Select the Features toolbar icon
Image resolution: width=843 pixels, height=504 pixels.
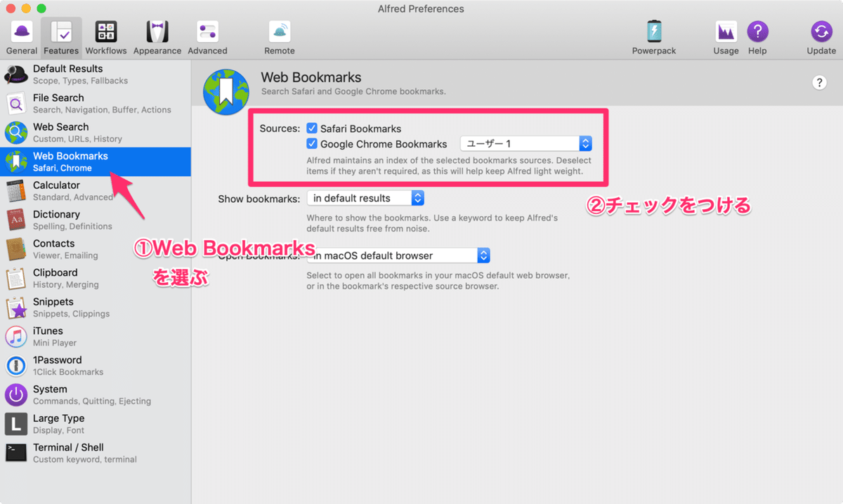coord(61,37)
